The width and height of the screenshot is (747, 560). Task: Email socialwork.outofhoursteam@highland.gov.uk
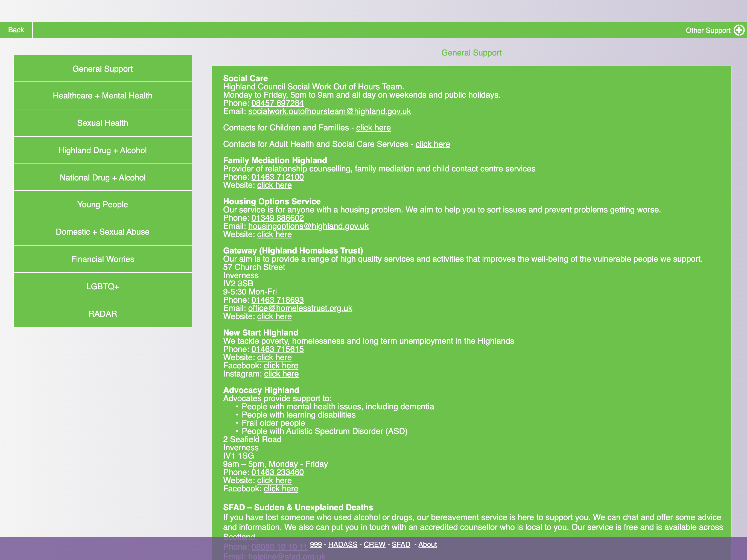click(329, 111)
